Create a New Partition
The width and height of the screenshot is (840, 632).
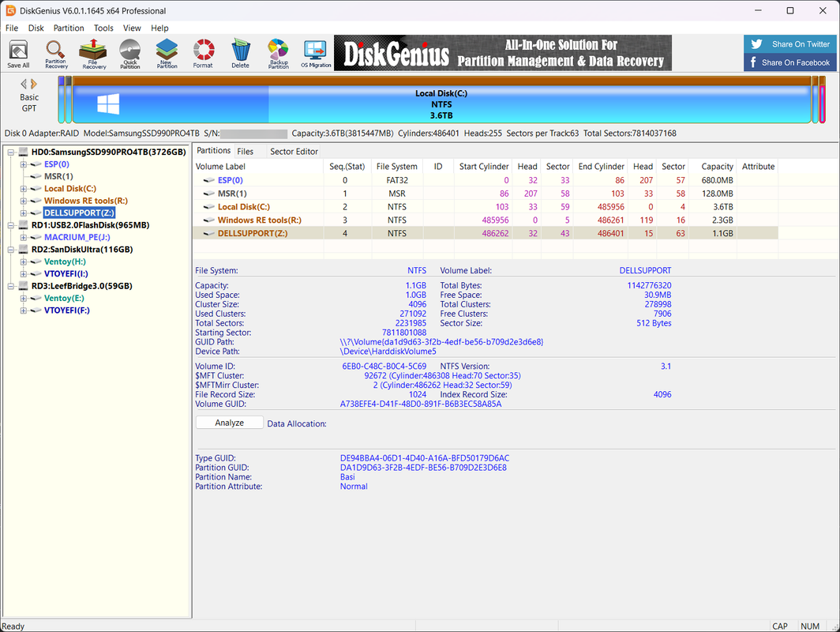[167, 54]
